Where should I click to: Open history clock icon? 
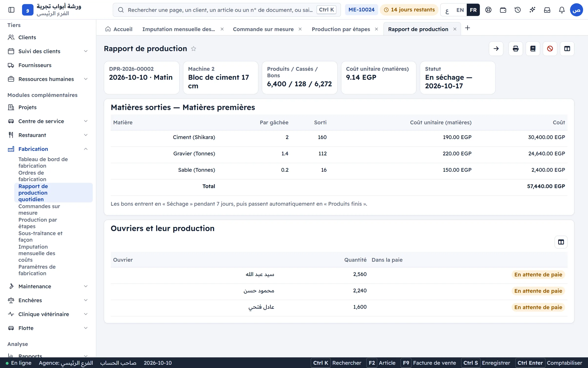click(518, 10)
